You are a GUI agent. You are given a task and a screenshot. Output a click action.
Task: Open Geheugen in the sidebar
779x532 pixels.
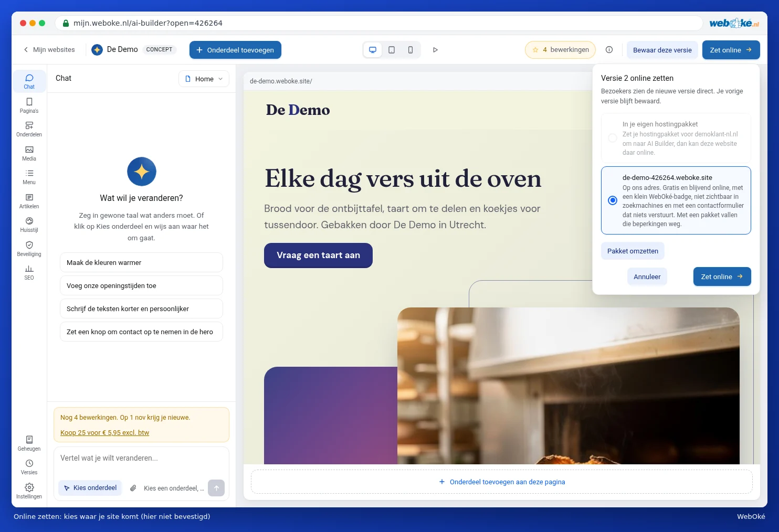click(29, 443)
